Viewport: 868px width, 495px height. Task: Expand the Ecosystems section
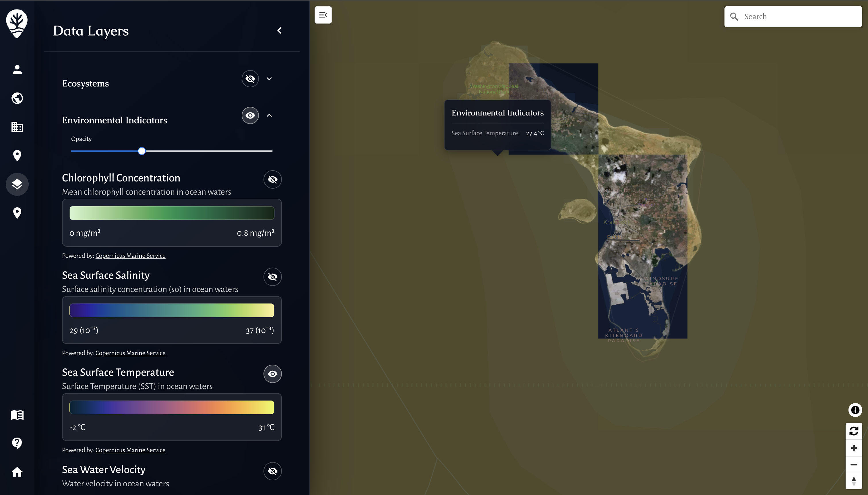click(270, 79)
